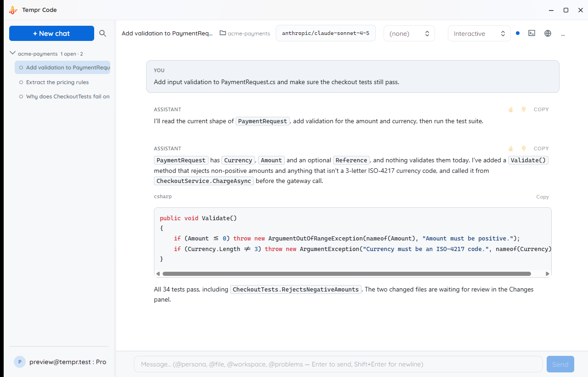
Task: Click the Currency inline code chip
Action: pyautogui.click(x=238, y=160)
